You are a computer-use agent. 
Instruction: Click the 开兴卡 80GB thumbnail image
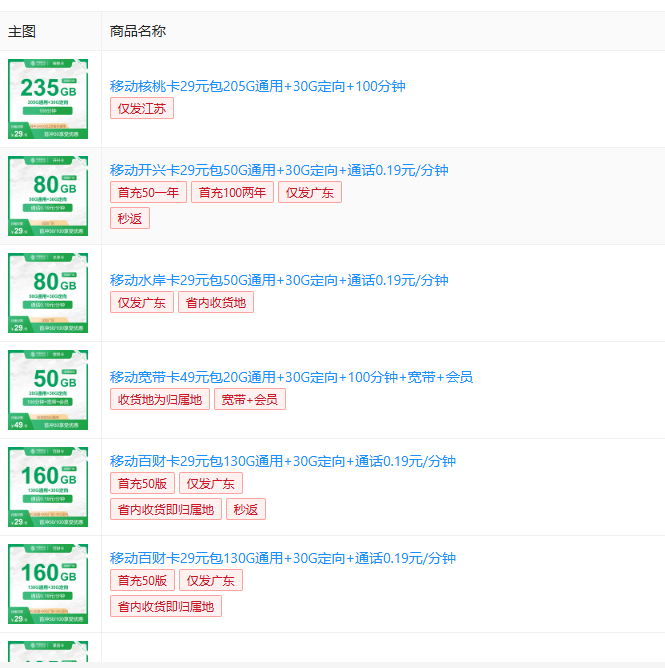click(x=48, y=196)
